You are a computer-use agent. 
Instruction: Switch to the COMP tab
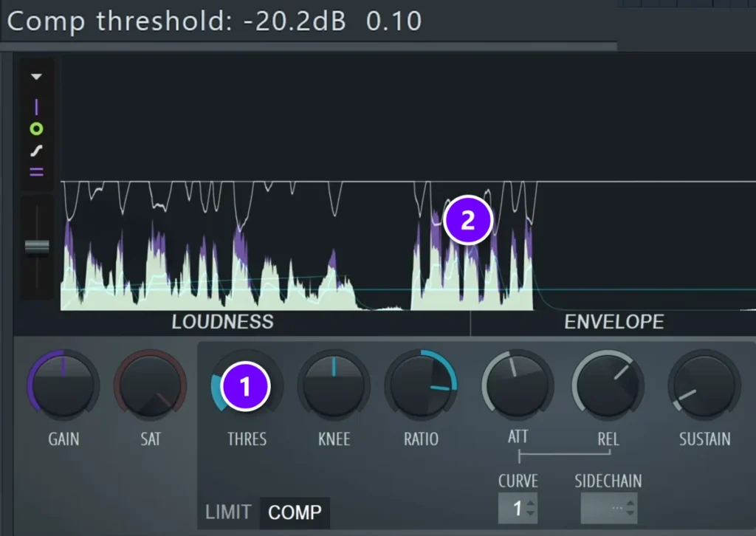(295, 512)
